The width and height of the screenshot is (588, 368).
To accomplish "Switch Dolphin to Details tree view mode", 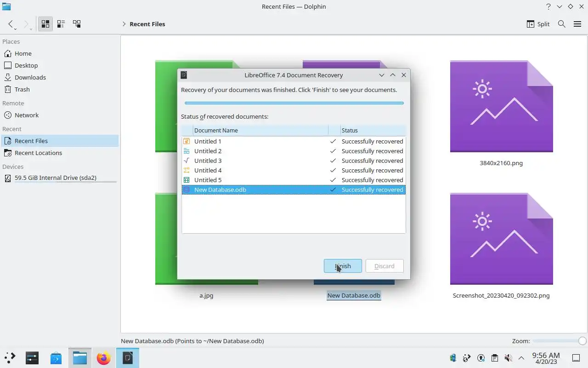I will click(77, 24).
